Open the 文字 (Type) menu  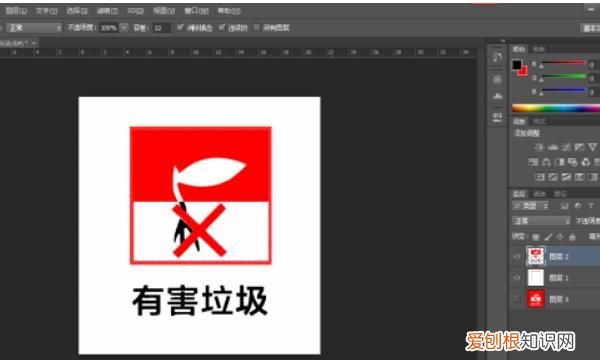click(46, 11)
